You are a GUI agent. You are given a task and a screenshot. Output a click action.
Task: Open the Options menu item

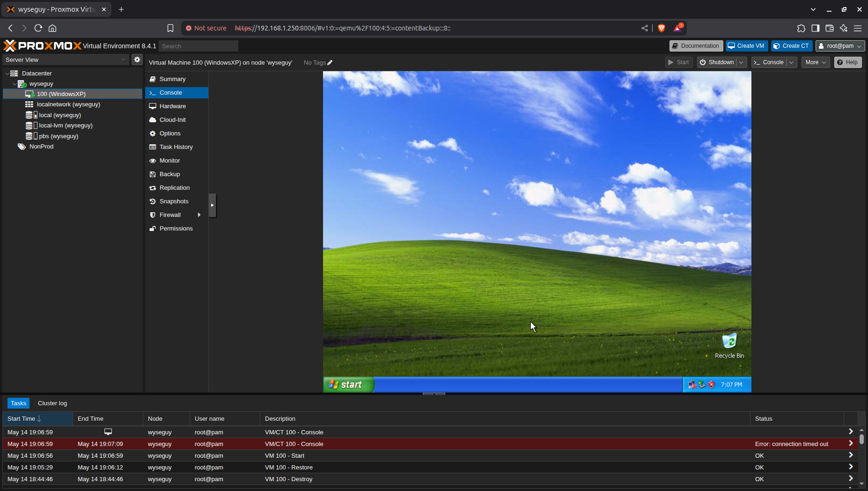pos(177,134)
